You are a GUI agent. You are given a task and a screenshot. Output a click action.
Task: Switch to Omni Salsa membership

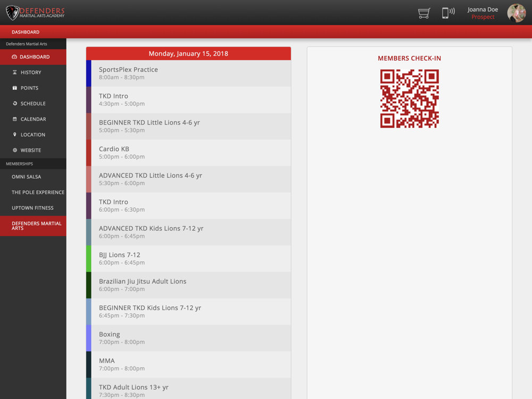33,177
